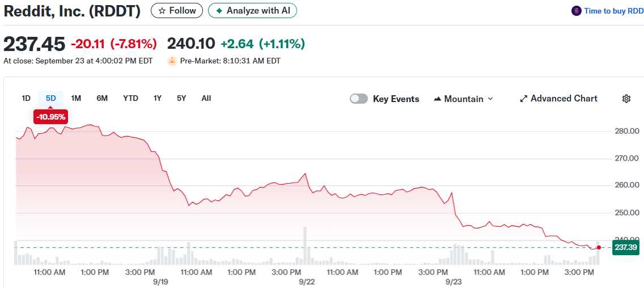Image resolution: width=644 pixels, height=288 pixels.
Task: Click the +2.64 (+1.11%) change text
Action: [263, 44]
